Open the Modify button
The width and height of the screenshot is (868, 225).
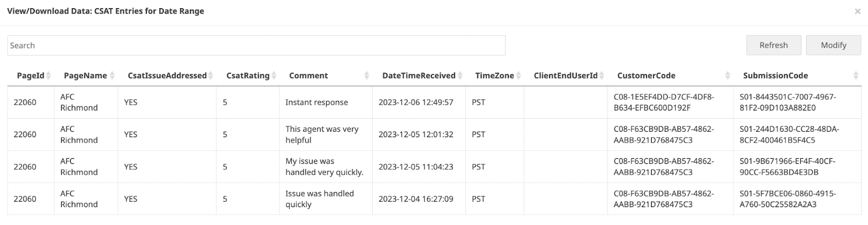click(833, 45)
